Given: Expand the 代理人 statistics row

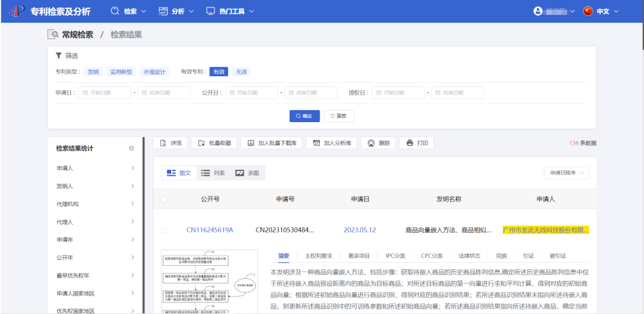Looking at the screenshot, I should [95, 222].
